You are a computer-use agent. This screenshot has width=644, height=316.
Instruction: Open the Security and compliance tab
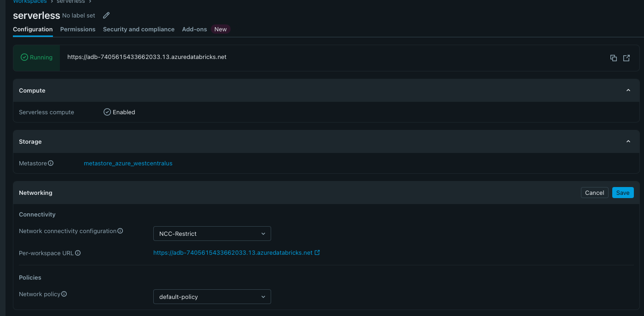tap(139, 29)
